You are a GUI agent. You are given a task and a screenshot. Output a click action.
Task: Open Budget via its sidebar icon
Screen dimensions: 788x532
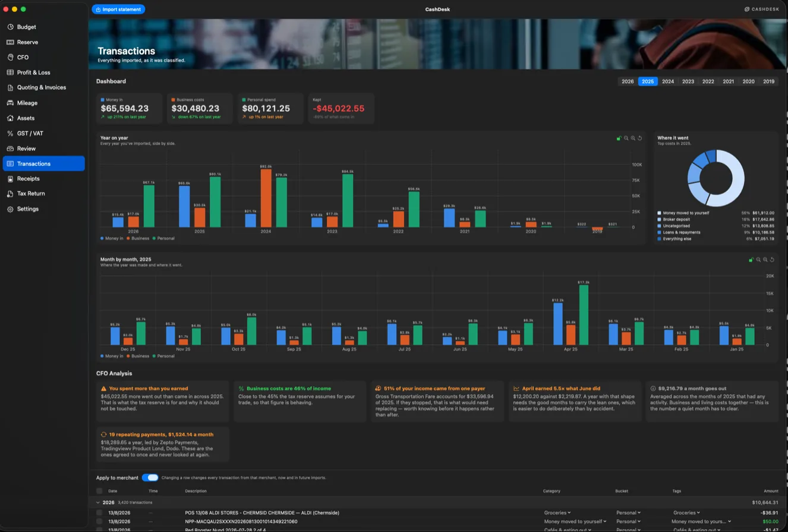[x=10, y=27]
